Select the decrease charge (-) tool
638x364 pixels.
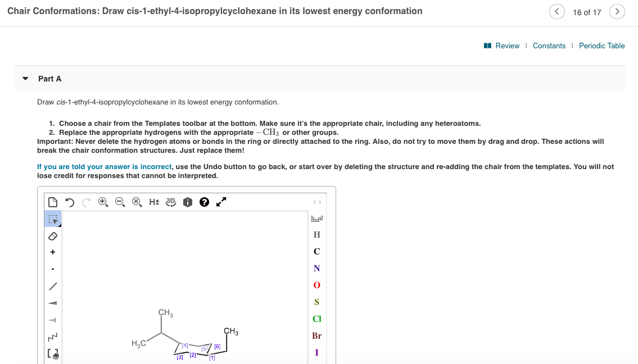[52, 268]
